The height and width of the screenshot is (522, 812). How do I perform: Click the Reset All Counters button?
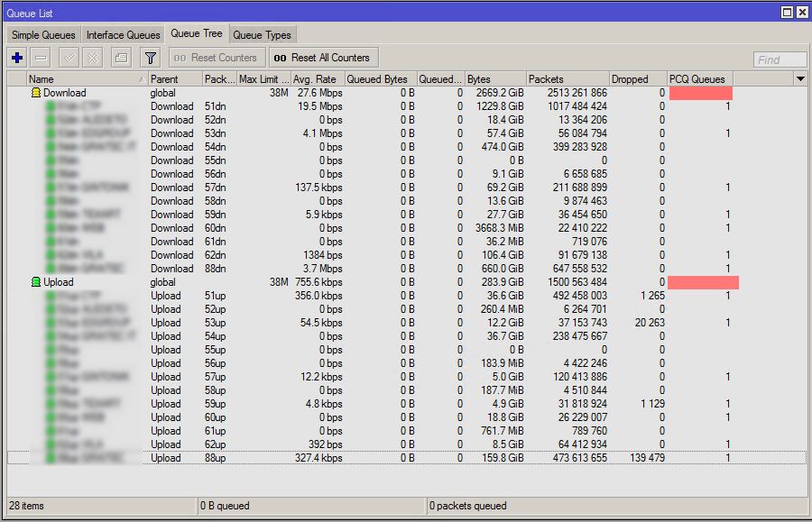(322, 58)
